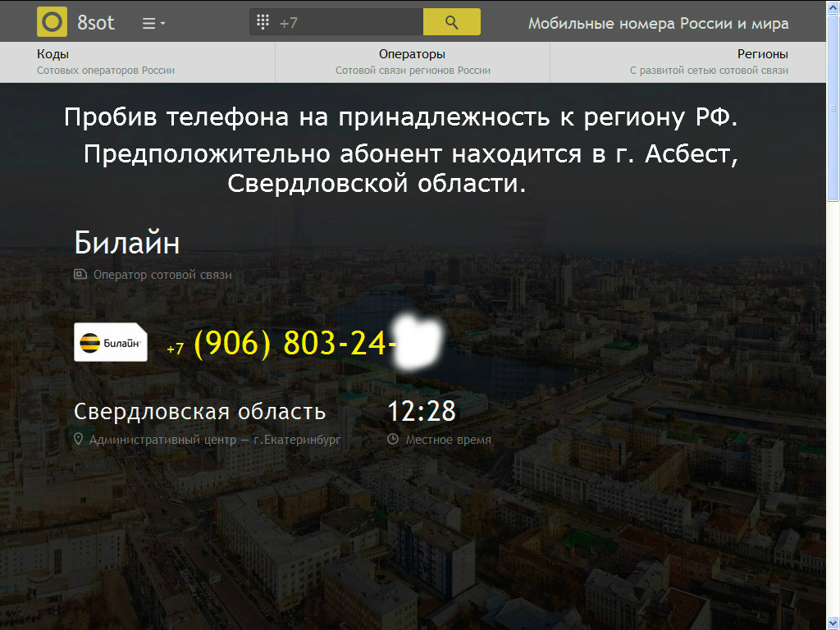Click the 8sot yellow circle logo
This screenshot has width=840, height=630.
(52, 22)
